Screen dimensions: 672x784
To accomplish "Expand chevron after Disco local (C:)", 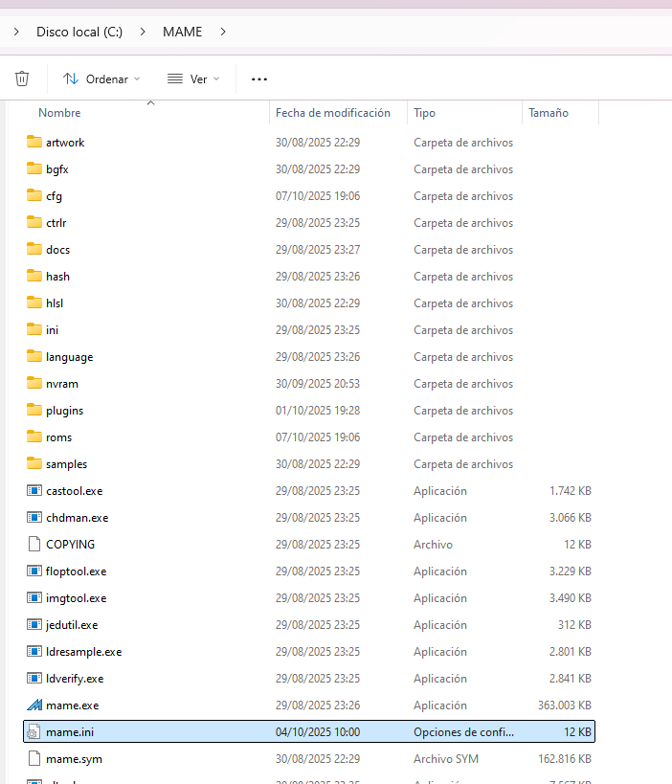I will pyautogui.click(x=143, y=32).
